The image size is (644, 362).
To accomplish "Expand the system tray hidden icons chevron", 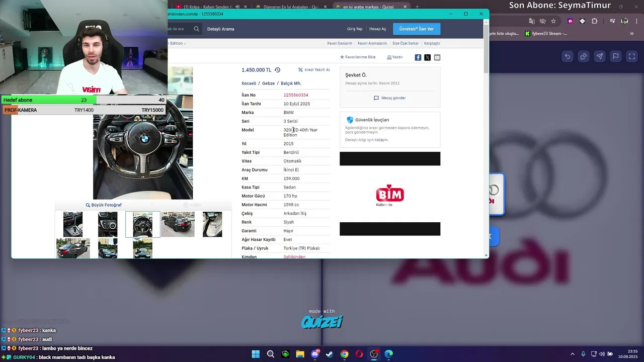I will [x=573, y=354].
